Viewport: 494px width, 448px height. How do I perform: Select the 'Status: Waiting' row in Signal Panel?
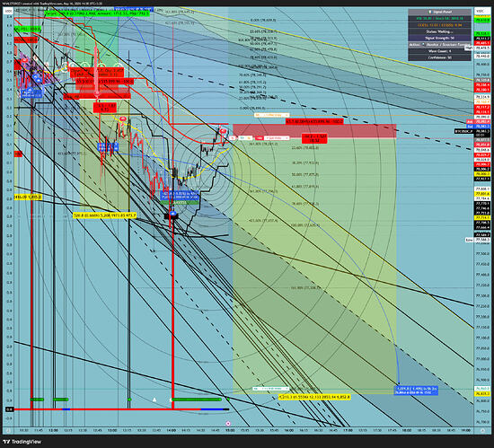439,31
